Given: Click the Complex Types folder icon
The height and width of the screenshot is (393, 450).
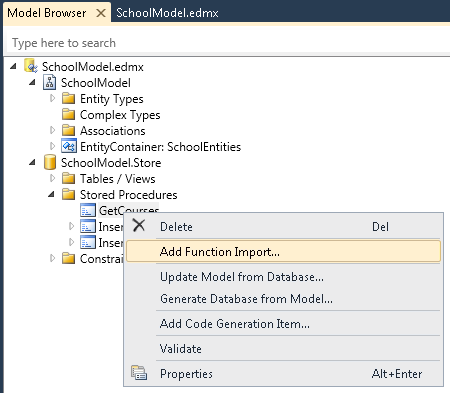Looking at the screenshot, I should (x=68, y=114).
